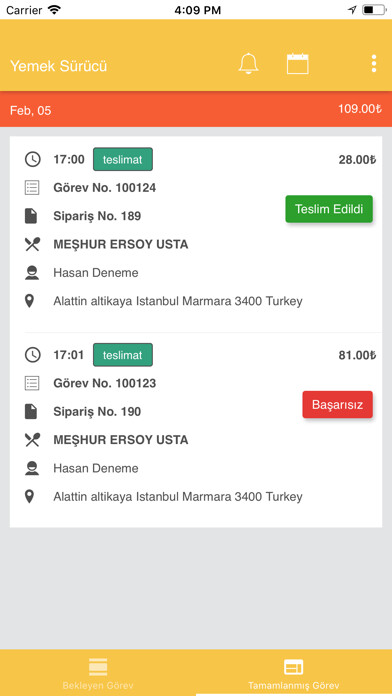Switch to the Bekleyen Görev tab
This screenshot has width=392, height=696.
[x=98, y=673]
